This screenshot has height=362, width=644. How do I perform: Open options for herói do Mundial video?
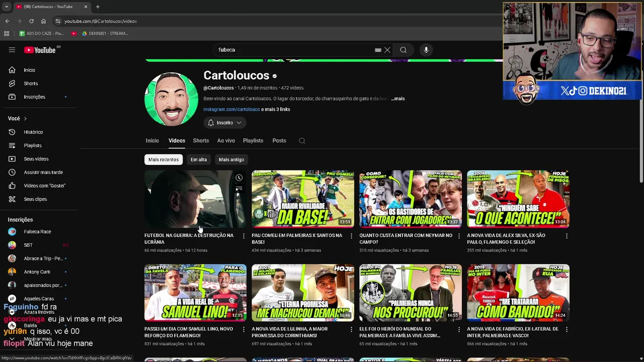click(459, 329)
